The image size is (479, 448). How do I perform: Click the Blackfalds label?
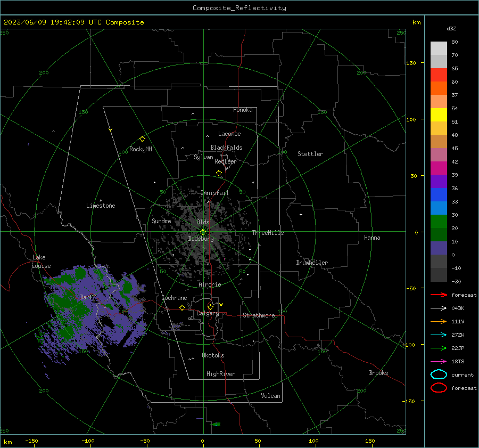[226, 148]
